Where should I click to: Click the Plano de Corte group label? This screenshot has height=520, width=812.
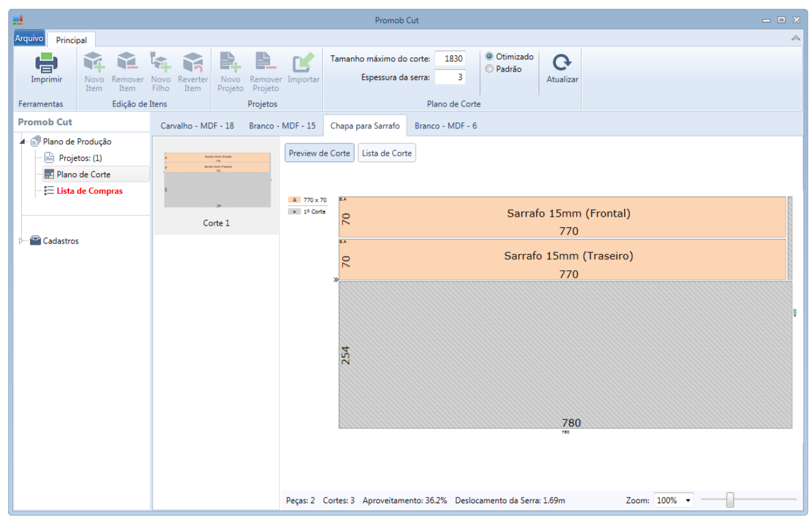(x=452, y=104)
